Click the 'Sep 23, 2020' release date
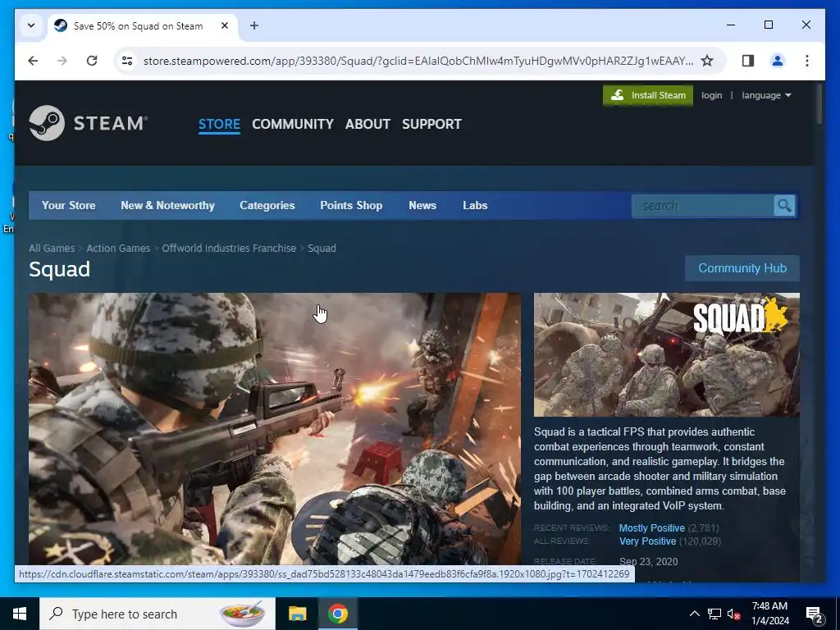 [648, 561]
